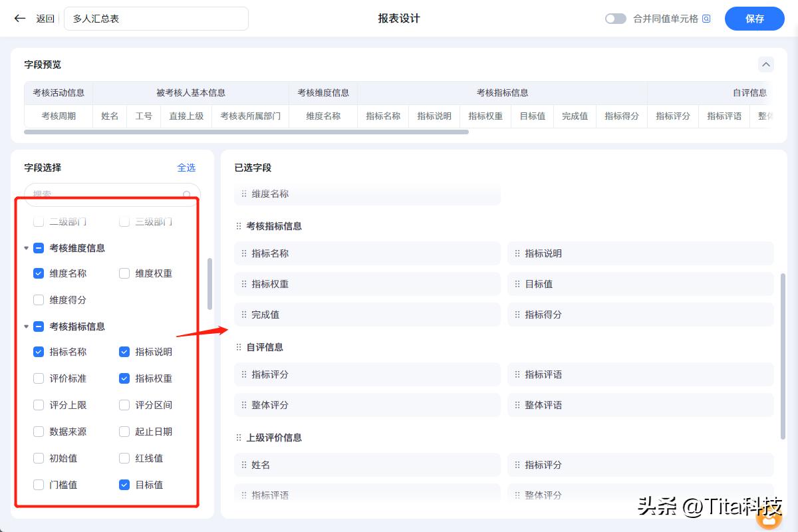The width and height of the screenshot is (798, 532).
Task: Click drag handle of 上级评价信息 指标评分 field
Action: point(517,465)
